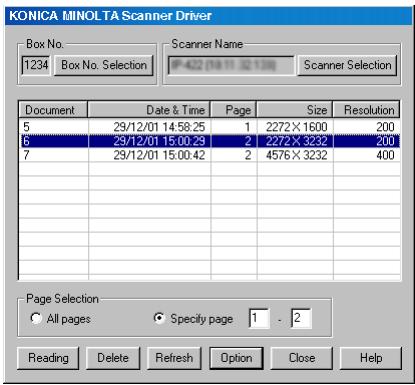Refresh the document list

174,358
